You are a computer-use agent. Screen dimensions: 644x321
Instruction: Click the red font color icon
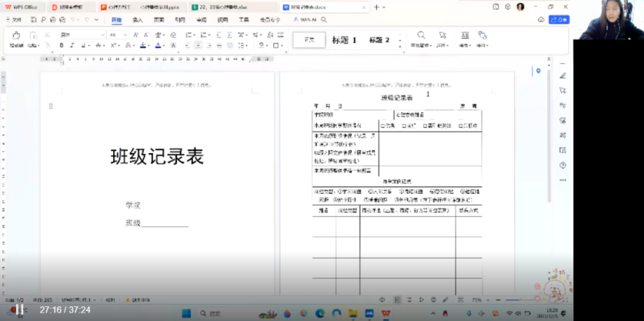click(158, 45)
